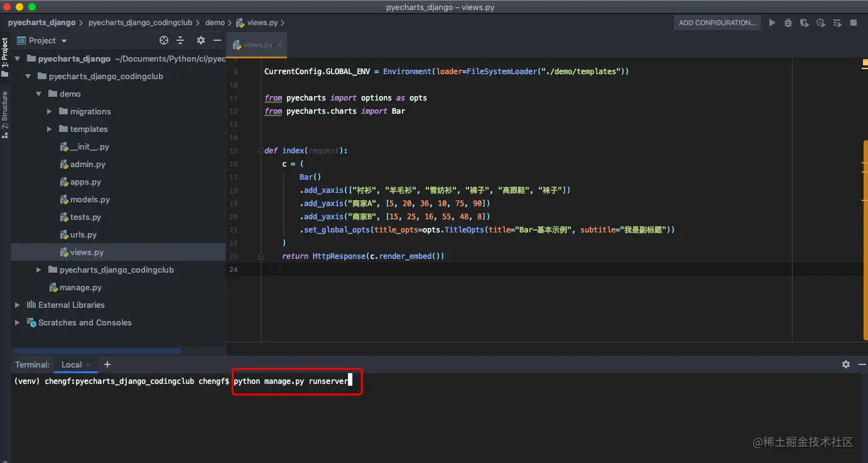Expand the migrations folder
Screen dimensions: 868x463
click(x=50, y=111)
